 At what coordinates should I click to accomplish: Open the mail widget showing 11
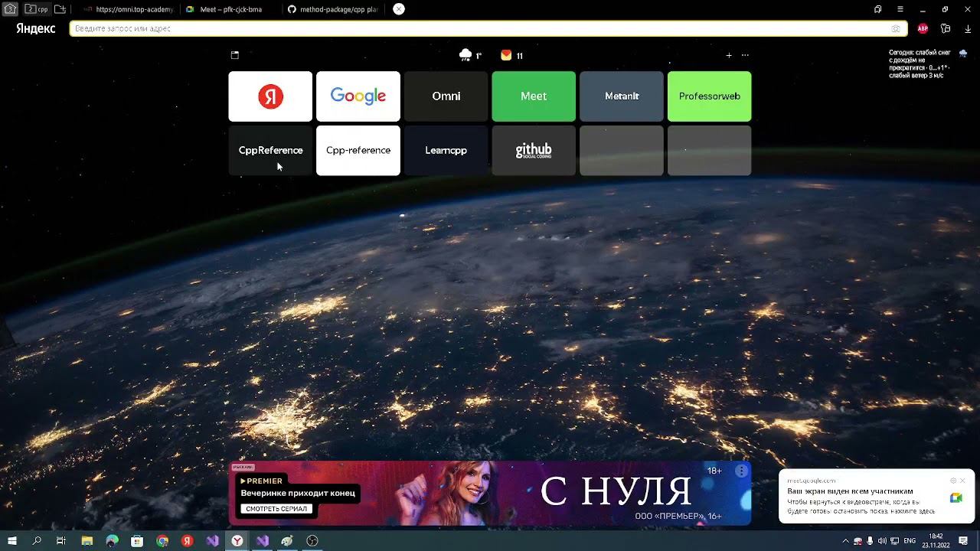(x=511, y=55)
